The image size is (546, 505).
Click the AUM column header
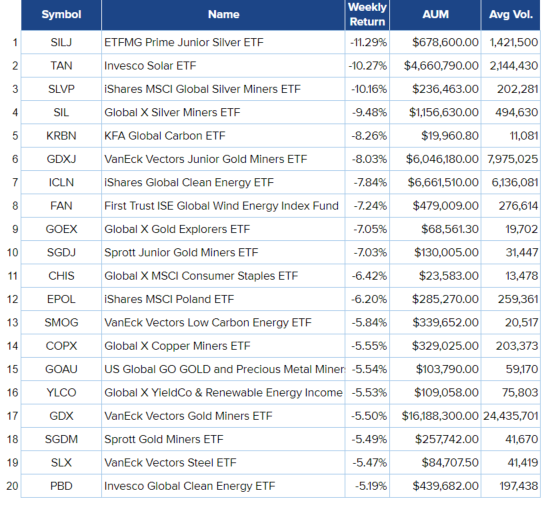[x=435, y=15]
